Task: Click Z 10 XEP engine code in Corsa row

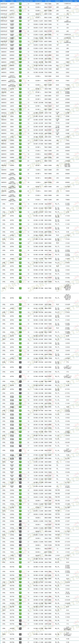Action: tap(67, 494)
